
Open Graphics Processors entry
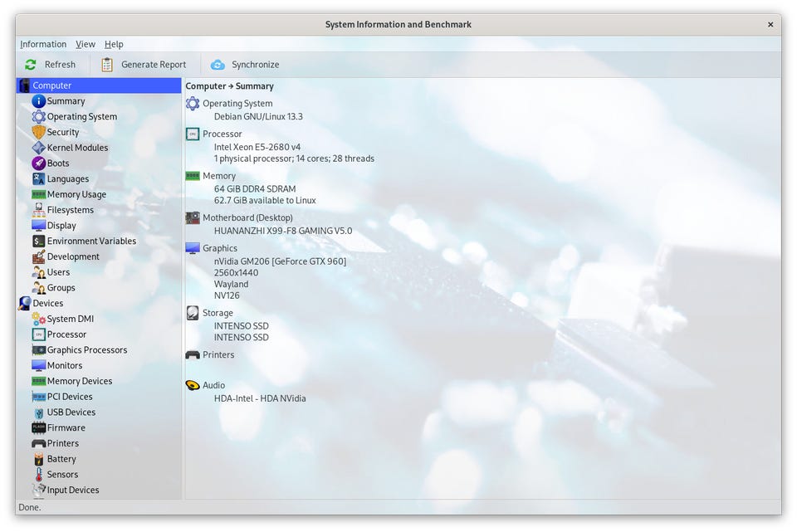(x=87, y=350)
